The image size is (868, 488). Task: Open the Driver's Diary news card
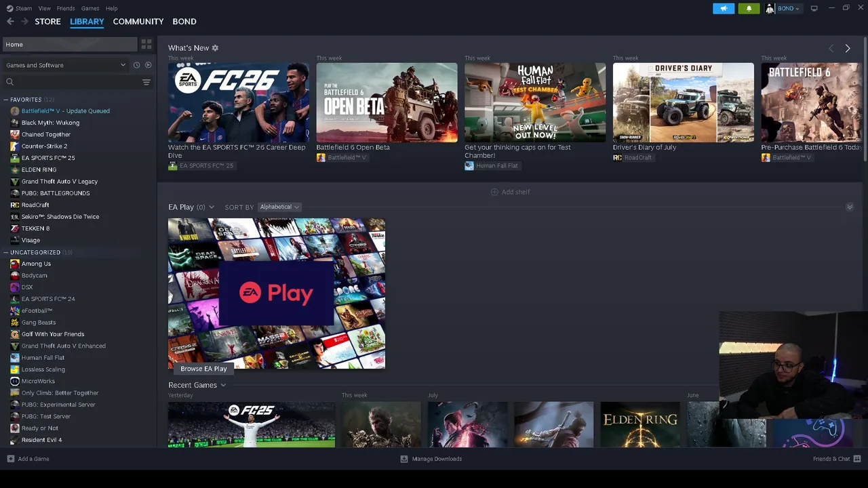pos(684,102)
